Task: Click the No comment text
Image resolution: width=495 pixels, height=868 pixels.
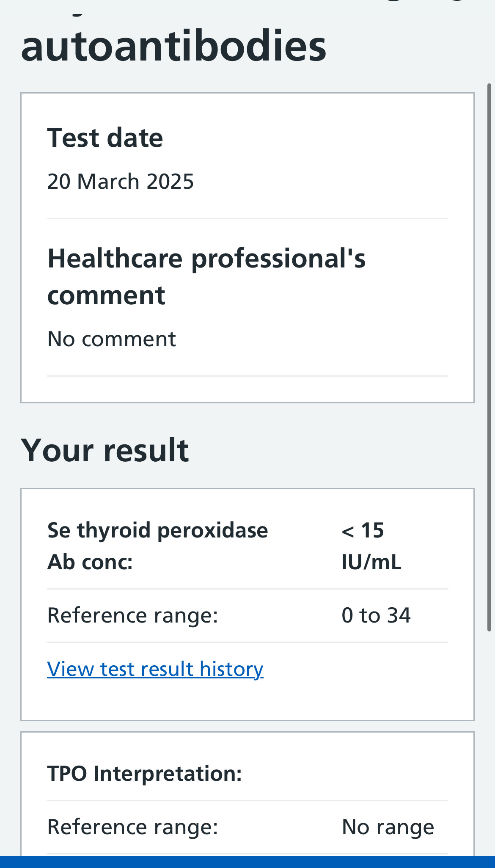Action: pyautogui.click(x=112, y=339)
